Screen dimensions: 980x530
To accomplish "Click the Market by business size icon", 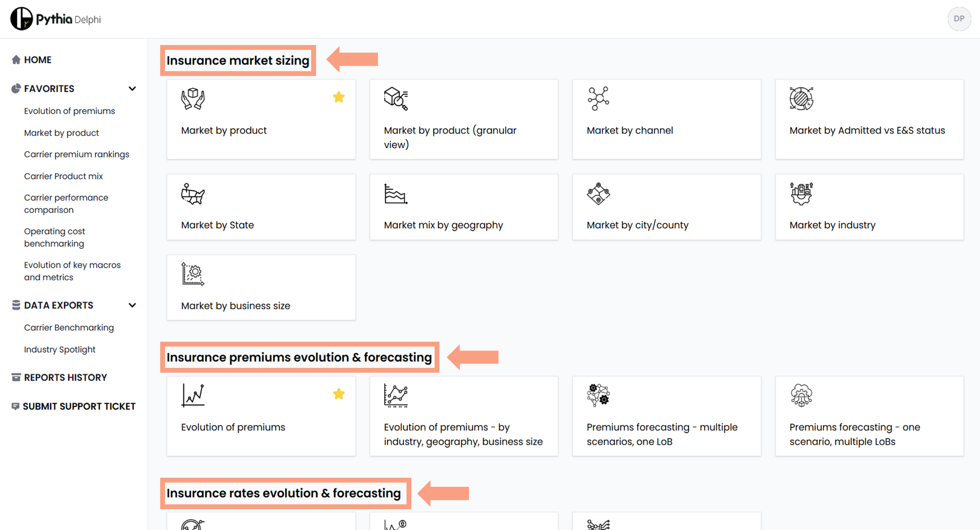I will pyautogui.click(x=193, y=274).
